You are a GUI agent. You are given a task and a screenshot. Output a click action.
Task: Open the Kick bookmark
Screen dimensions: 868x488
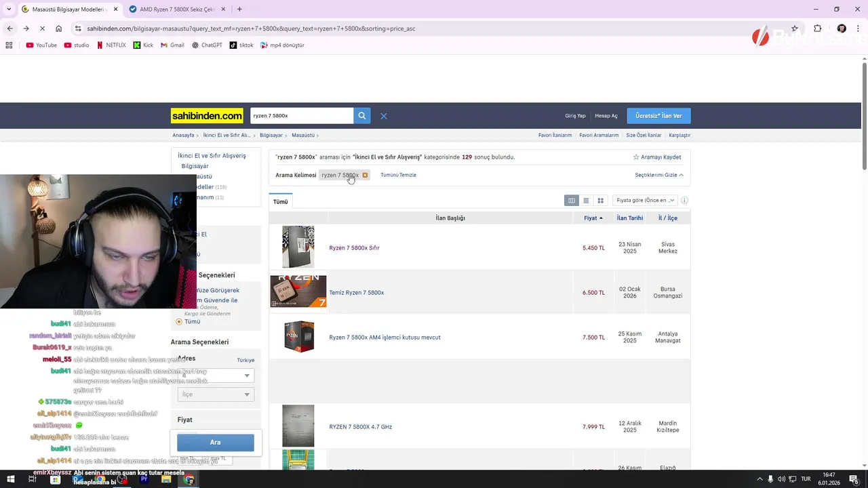(x=143, y=45)
